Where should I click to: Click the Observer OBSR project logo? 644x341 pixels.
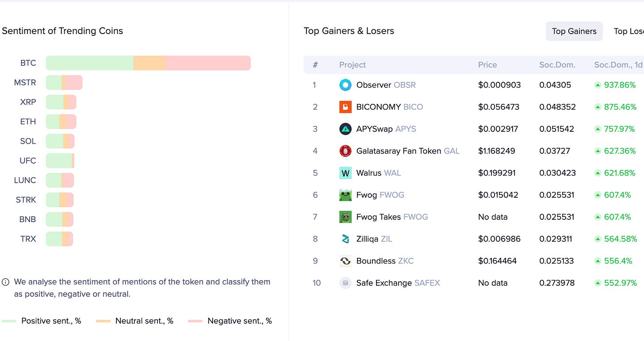click(345, 85)
